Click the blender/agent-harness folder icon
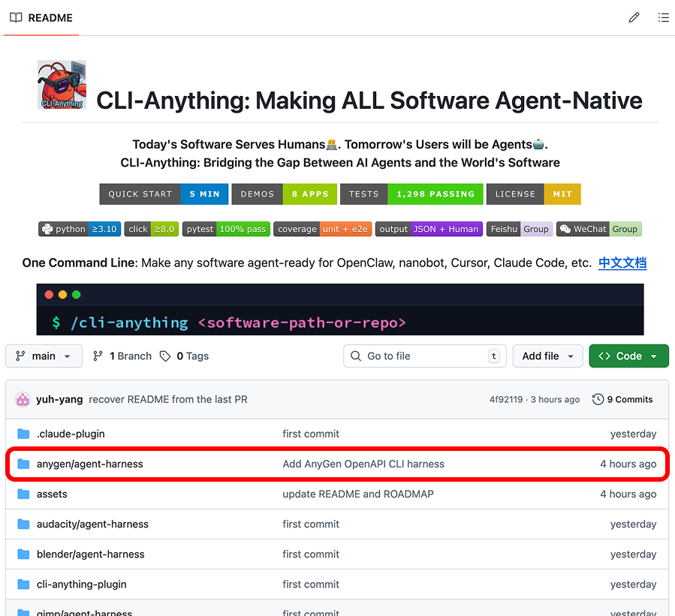Viewport: 675px width, 616px height. (x=23, y=554)
